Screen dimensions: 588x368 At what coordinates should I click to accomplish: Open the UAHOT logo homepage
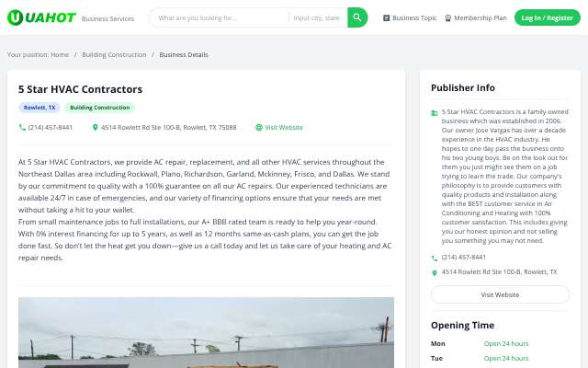click(41, 17)
